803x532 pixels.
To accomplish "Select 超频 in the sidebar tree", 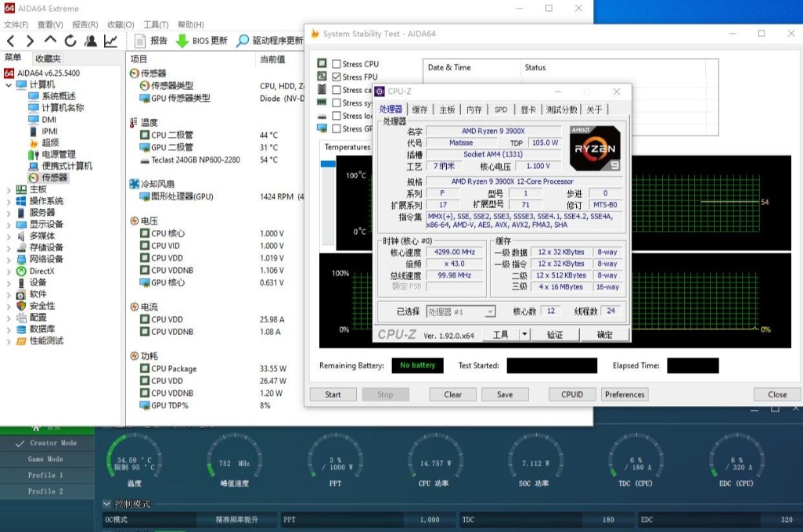I will tap(50, 143).
